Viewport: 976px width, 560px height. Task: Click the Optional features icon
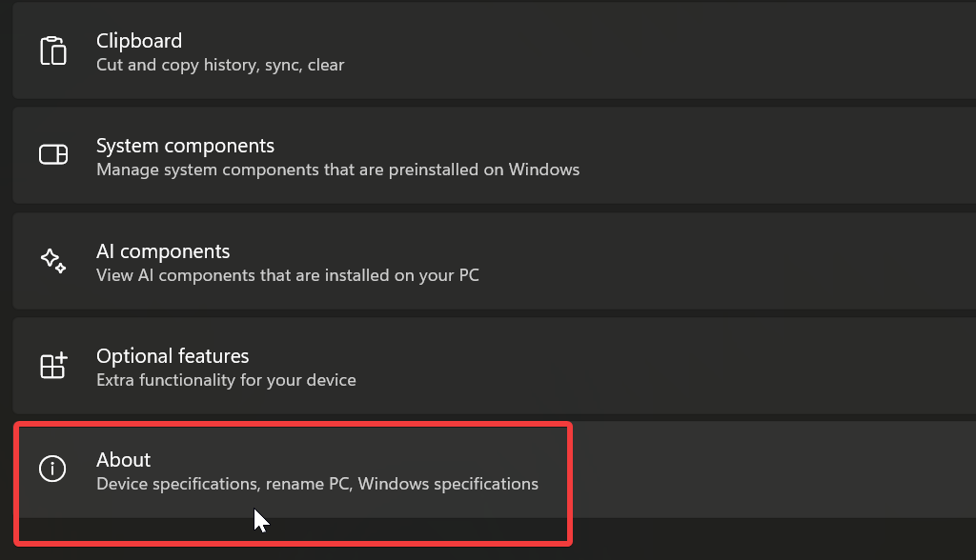click(x=54, y=366)
